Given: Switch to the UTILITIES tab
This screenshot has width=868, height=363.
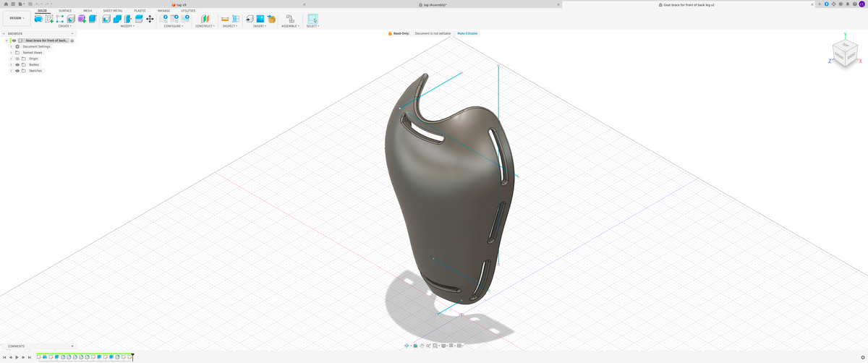Looking at the screenshot, I should tap(188, 11).
